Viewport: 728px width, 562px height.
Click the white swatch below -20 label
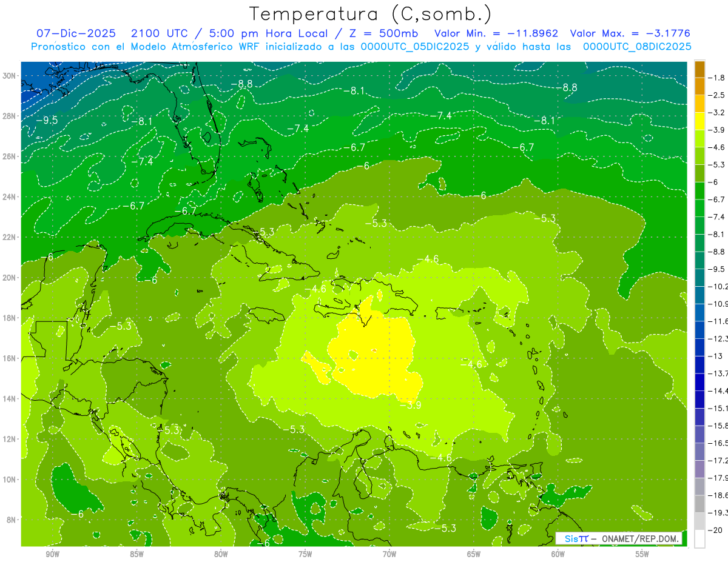pyautogui.click(x=699, y=538)
